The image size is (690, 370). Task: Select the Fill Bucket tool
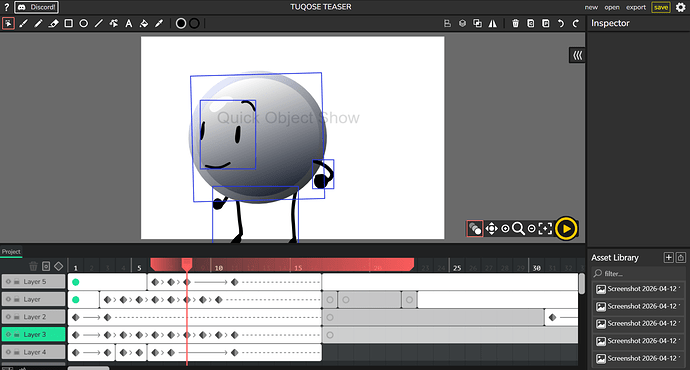(144, 23)
